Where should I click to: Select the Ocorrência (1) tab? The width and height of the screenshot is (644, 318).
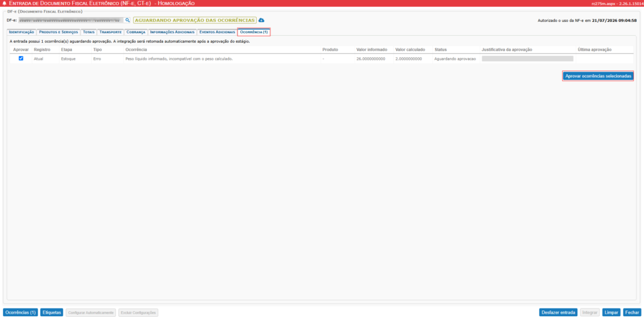(254, 32)
